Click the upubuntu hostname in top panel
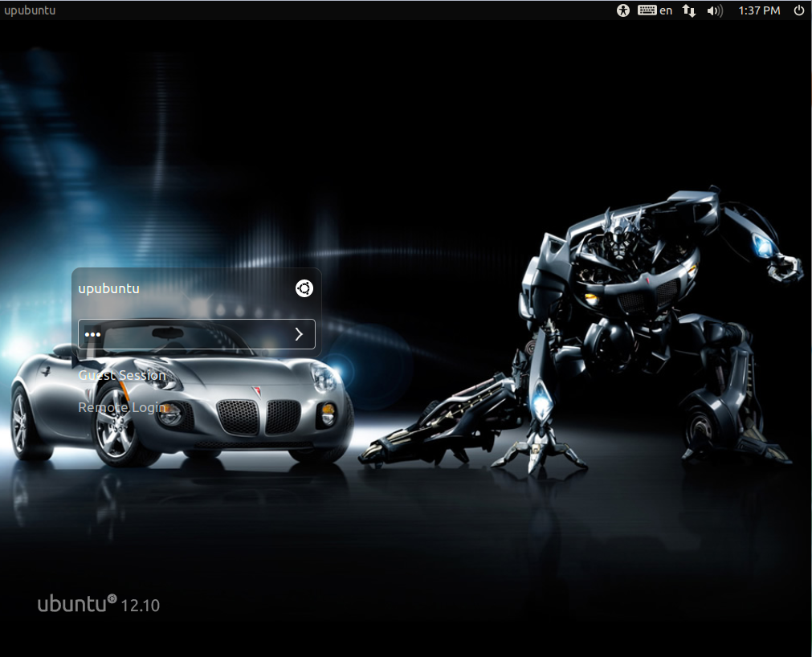This screenshot has height=657, width=812. pyautogui.click(x=30, y=10)
